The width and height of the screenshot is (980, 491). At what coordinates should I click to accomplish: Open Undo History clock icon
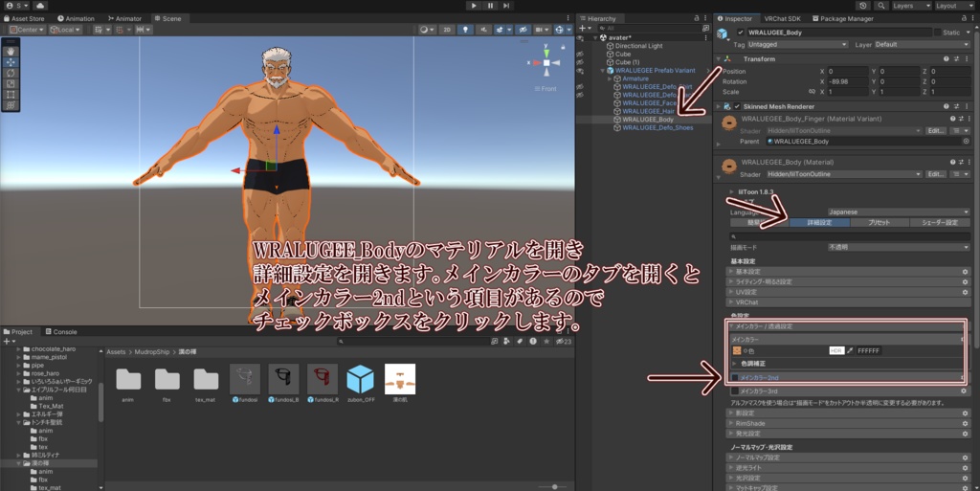[x=863, y=6]
